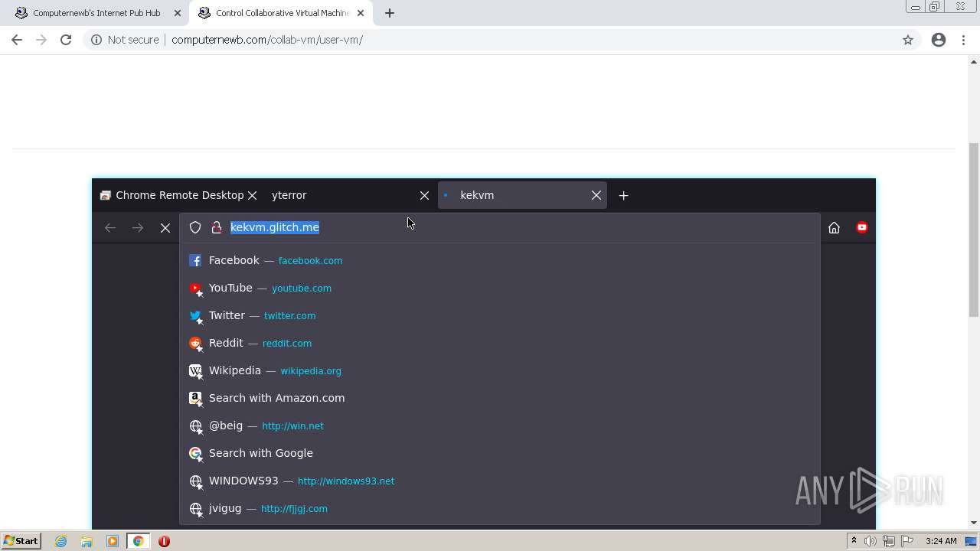Click the Reddit favicon in suggestions
This screenshot has width=980, height=551.
click(195, 343)
